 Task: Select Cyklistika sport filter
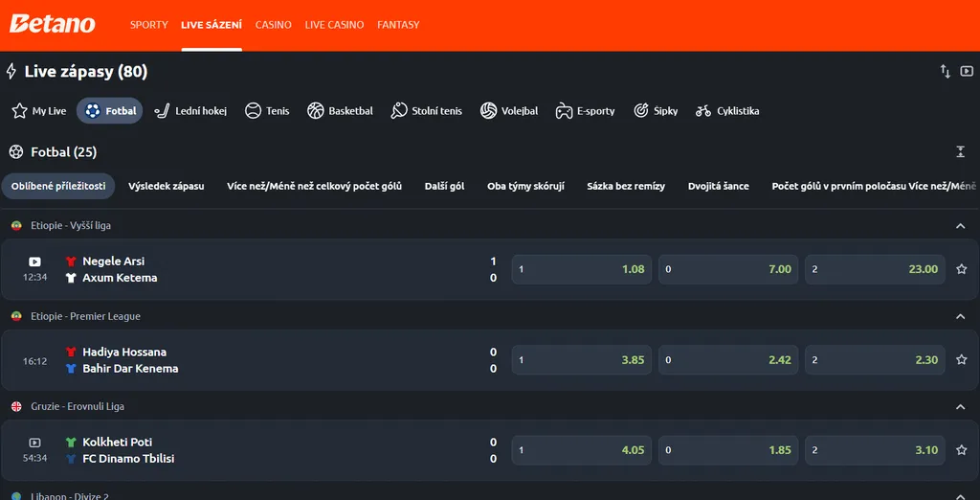727,111
